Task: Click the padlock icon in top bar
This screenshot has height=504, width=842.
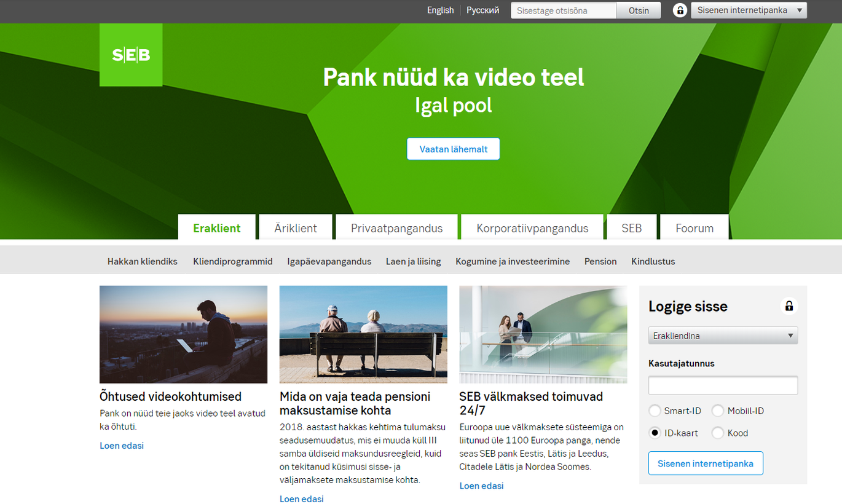Action: point(680,10)
